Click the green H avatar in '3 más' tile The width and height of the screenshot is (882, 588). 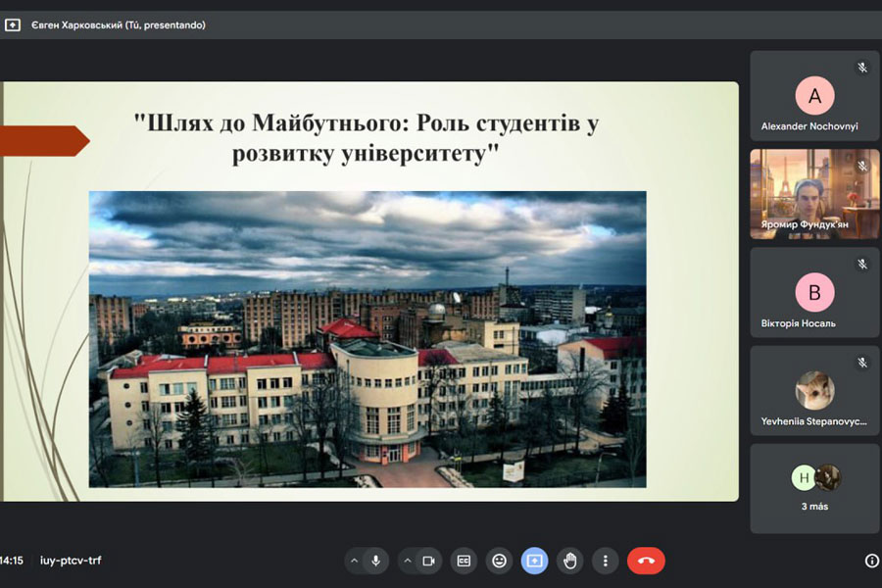804,477
